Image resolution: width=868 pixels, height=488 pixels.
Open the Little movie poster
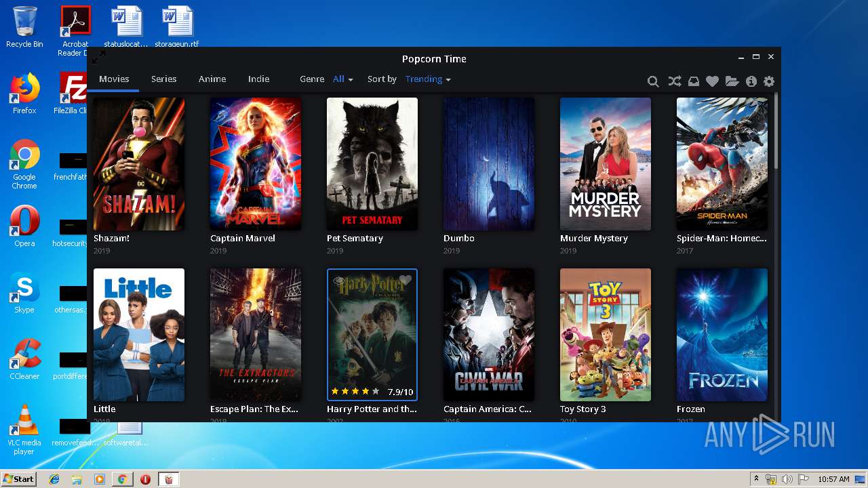(x=139, y=335)
